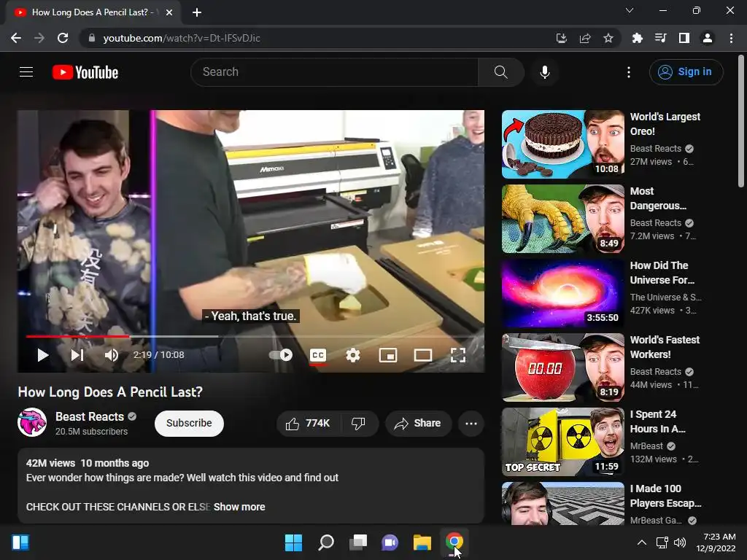Image resolution: width=747 pixels, height=560 pixels.
Task: Open I Spent 24 Hours thumbnail
Action: point(562,442)
